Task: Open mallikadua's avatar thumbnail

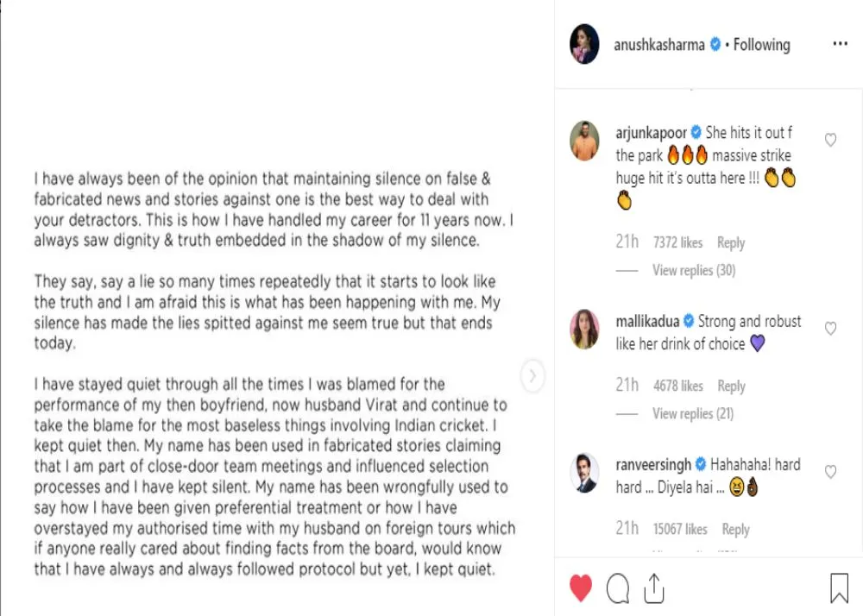Action: 584,329
